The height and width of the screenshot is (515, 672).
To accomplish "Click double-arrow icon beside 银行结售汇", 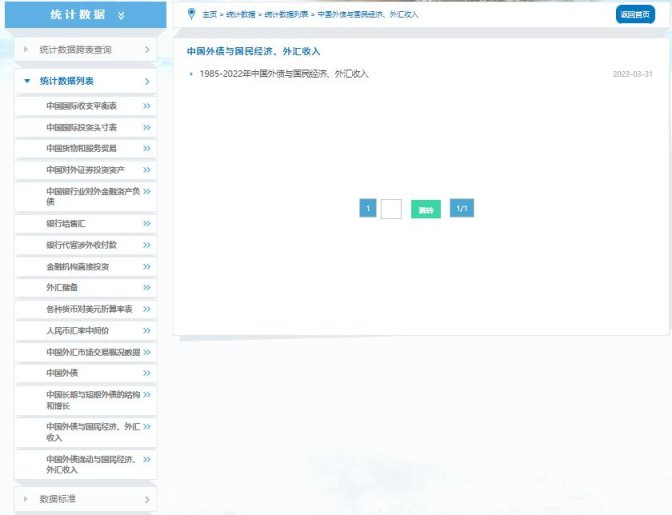I will click(x=147, y=223).
